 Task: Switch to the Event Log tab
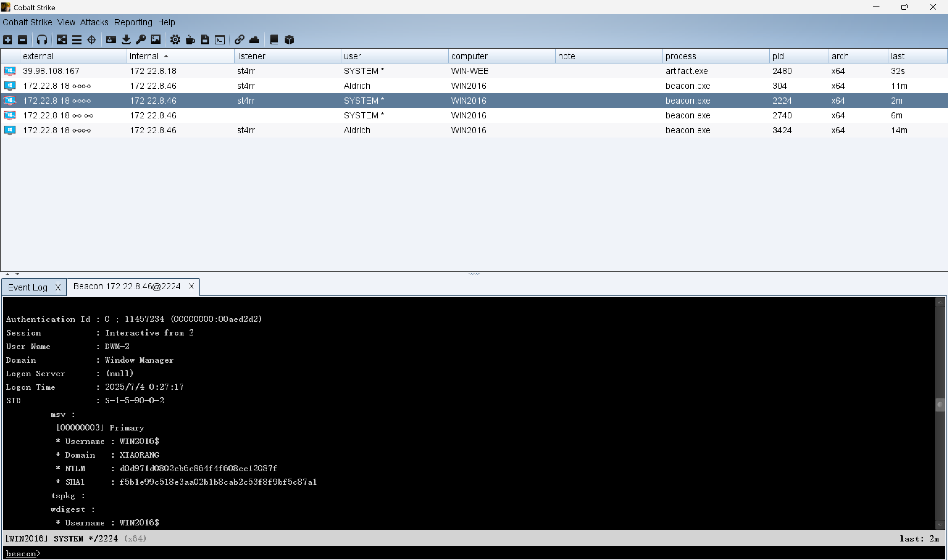pyautogui.click(x=27, y=287)
